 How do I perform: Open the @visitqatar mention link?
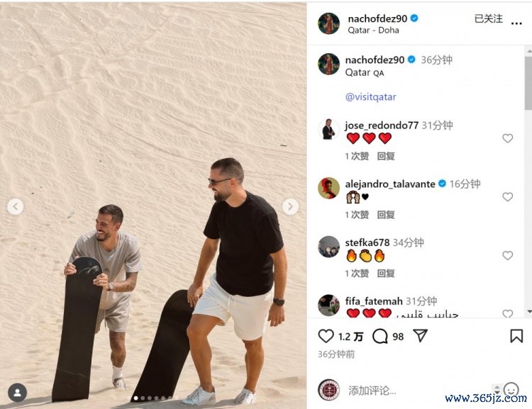(x=370, y=97)
